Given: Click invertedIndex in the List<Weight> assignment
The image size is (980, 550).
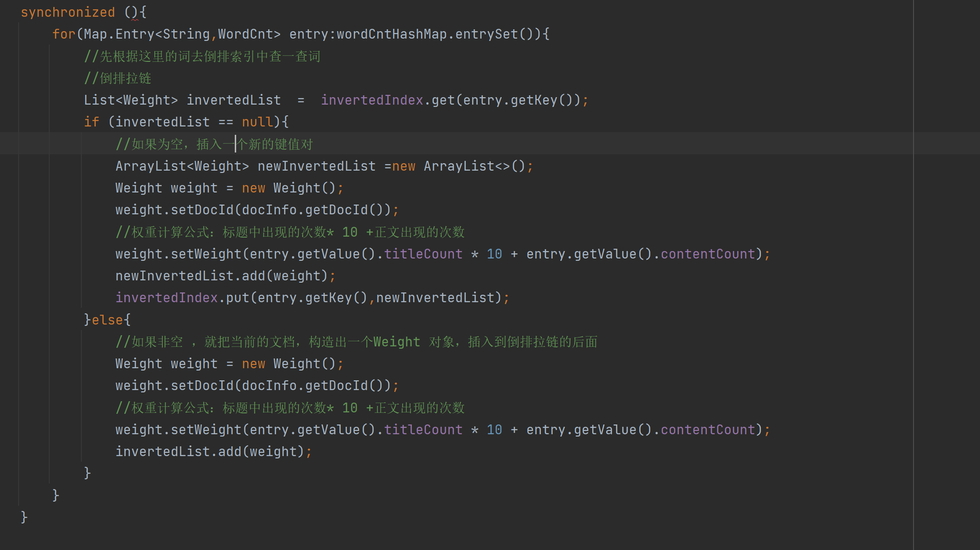Looking at the screenshot, I should [x=372, y=100].
